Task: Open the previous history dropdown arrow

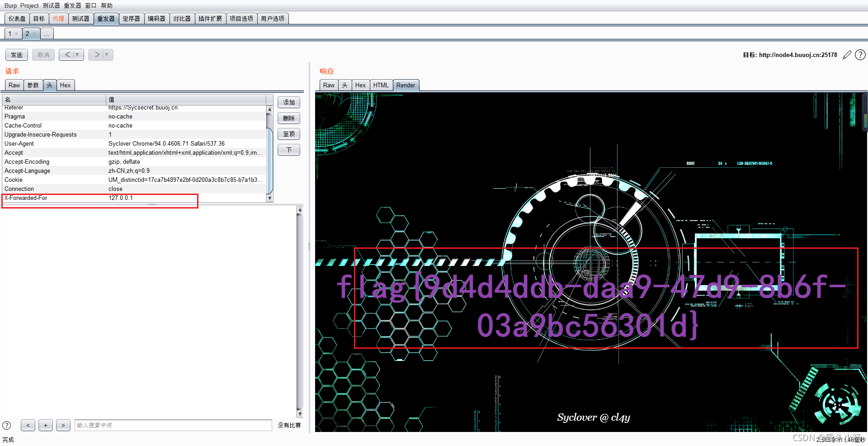Action: [x=78, y=55]
